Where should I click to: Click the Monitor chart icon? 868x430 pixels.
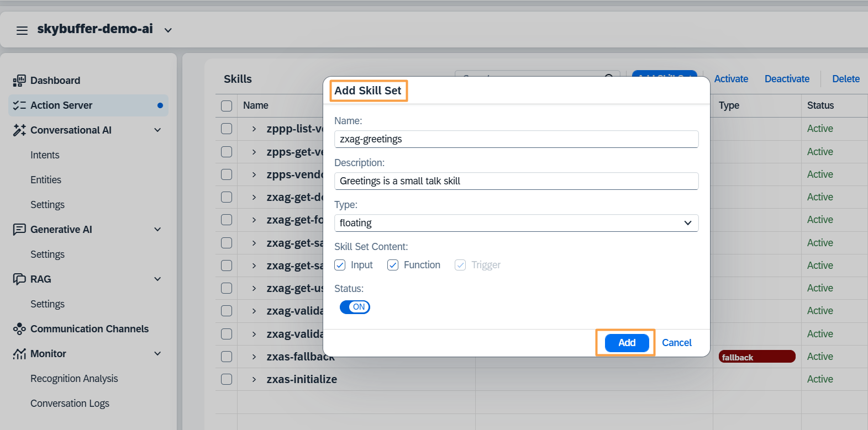point(19,354)
